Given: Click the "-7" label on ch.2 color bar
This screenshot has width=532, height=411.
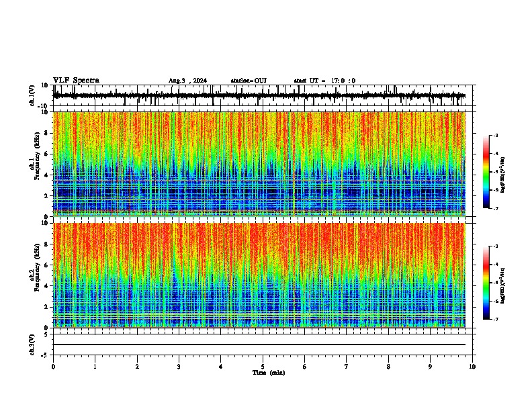Looking at the screenshot, I should 496,319.
